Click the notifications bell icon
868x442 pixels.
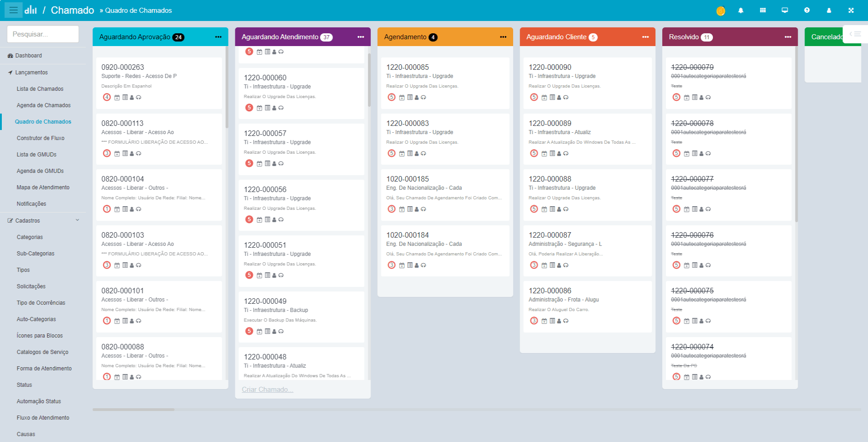(x=741, y=10)
